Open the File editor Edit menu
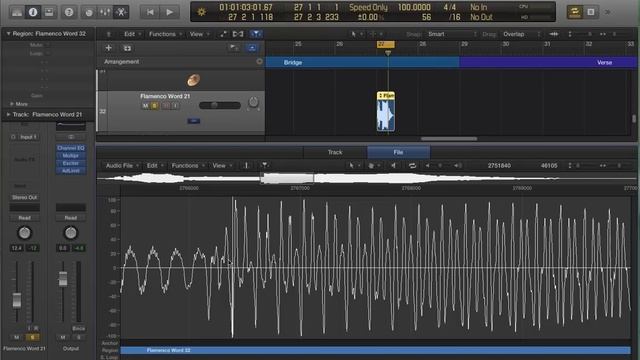The height and width of the screenshot is (360, 640). pos(155,165)
